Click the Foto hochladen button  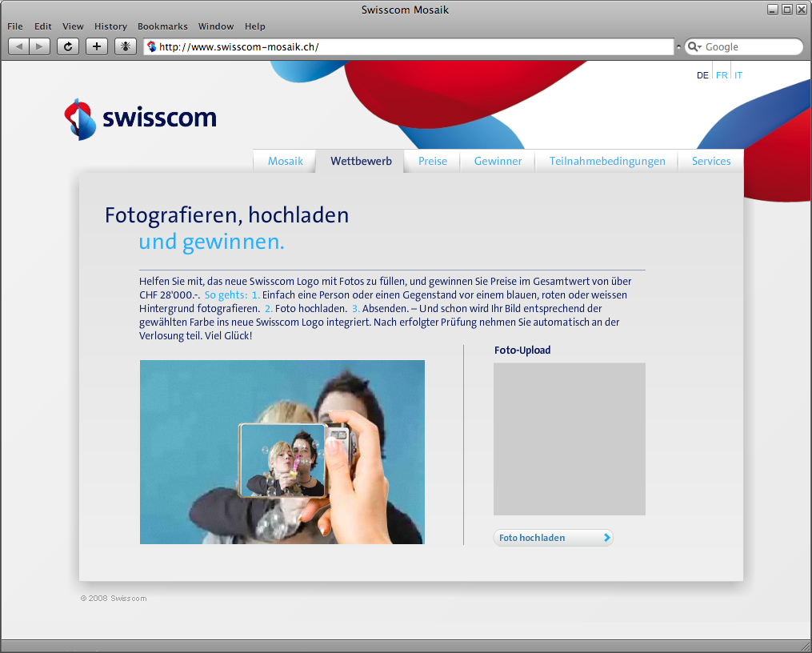click(x=553, y=538)
